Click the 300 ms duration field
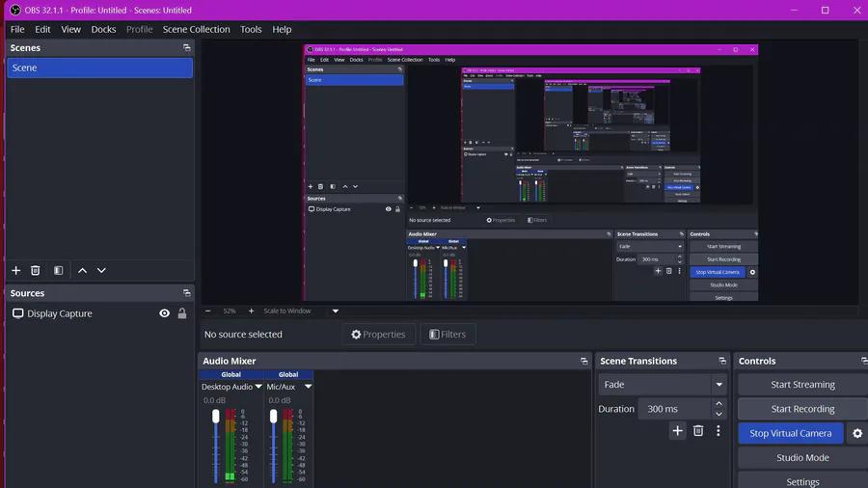Screen dimensions: 868x488 [x=675, y=409]
